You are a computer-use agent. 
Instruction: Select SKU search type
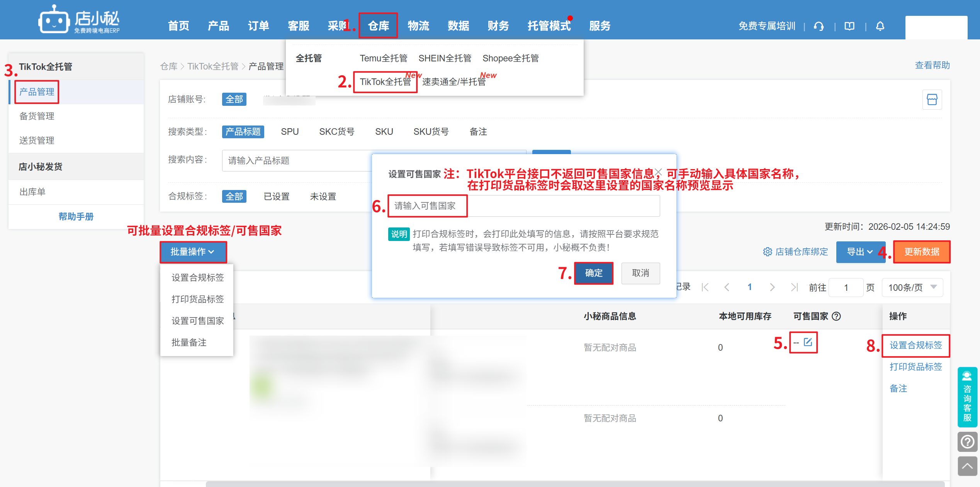coord(384,132)
